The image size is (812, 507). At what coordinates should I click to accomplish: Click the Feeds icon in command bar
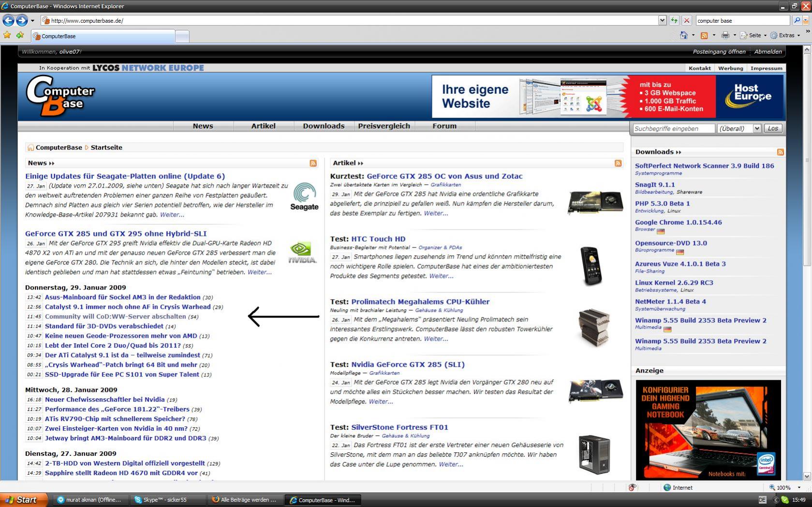704,35
